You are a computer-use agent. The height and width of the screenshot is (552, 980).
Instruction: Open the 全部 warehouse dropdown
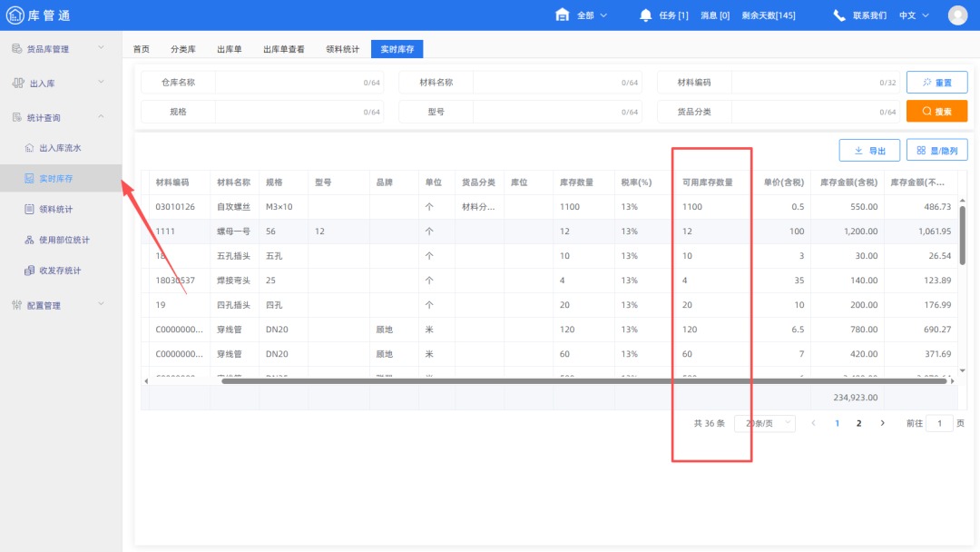click(585, 15)
